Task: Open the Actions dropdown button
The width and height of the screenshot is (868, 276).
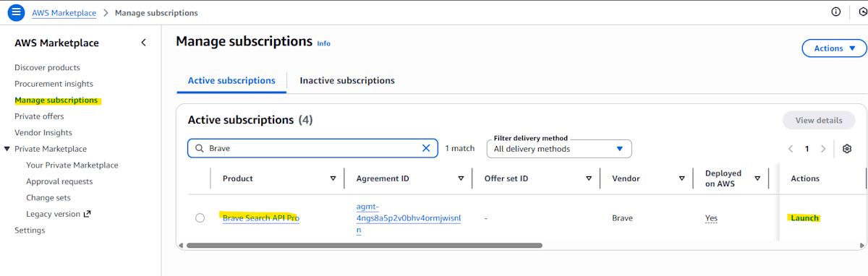Action: coord(834,48)
